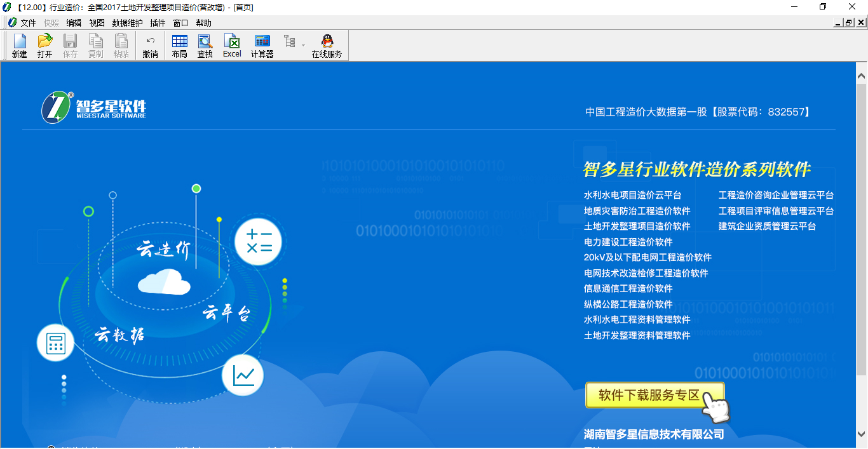Open the 视图 menu
868x449 pixels.
tap(97, 23)
